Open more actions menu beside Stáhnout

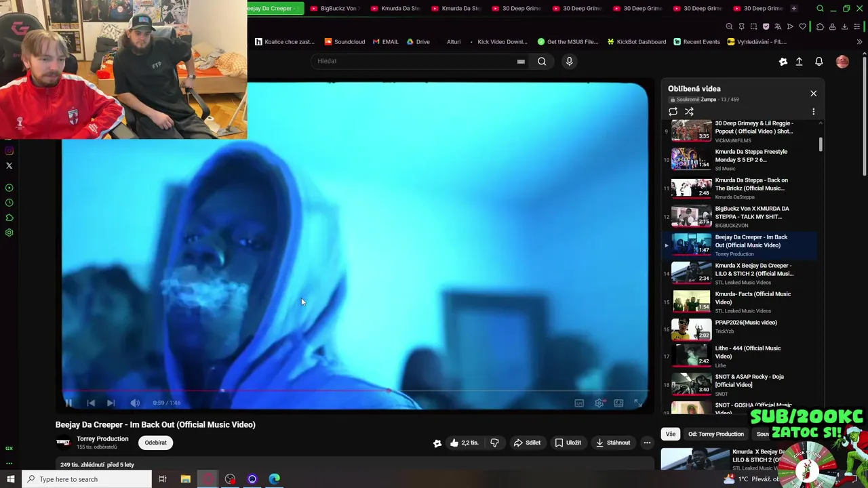[x=647, y=443]
